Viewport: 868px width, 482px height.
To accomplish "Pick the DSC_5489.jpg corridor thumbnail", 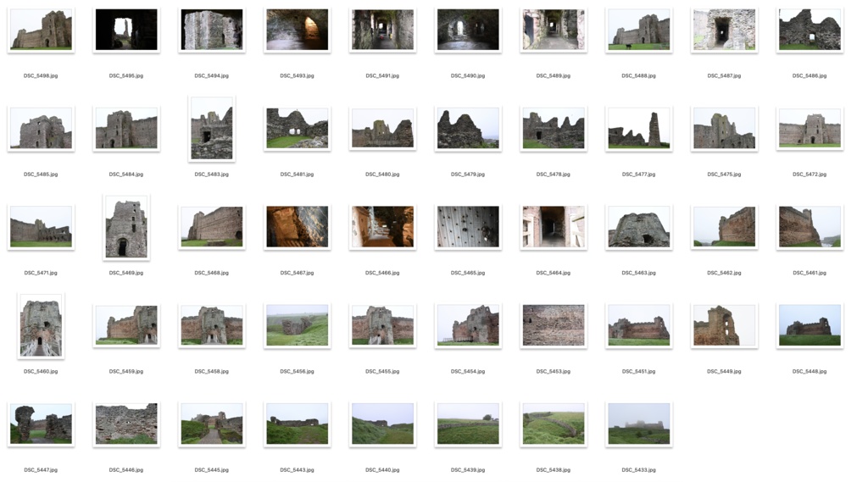I will (554, 30).
